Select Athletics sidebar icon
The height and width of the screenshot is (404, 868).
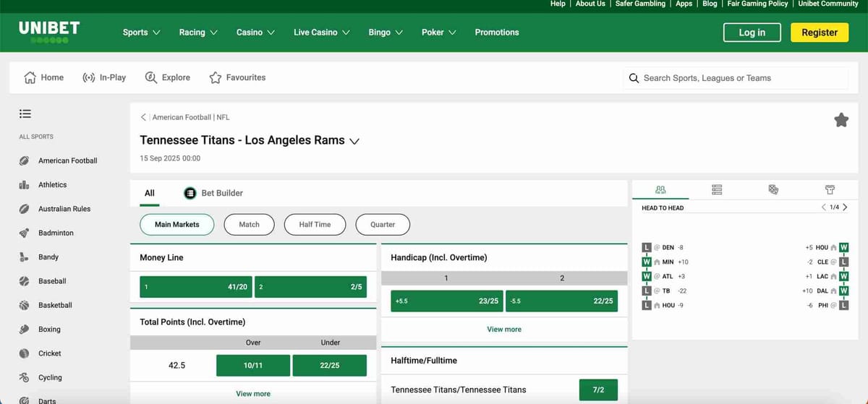(25, 184)
